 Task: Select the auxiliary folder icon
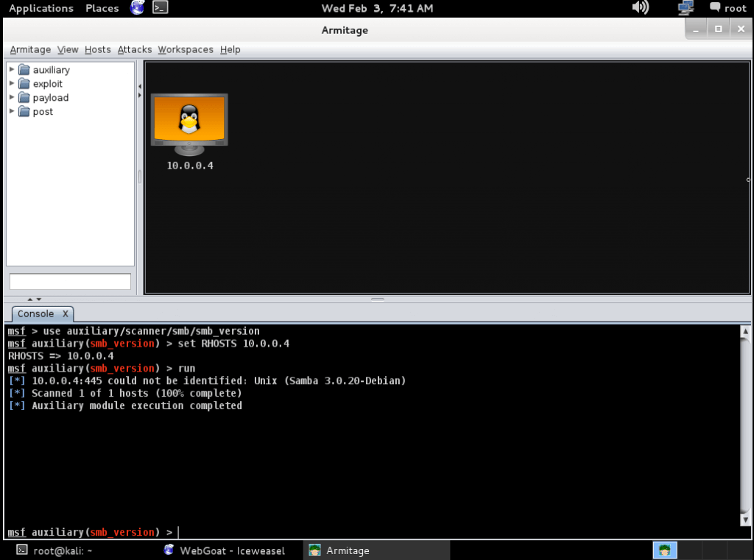[24, 70]
